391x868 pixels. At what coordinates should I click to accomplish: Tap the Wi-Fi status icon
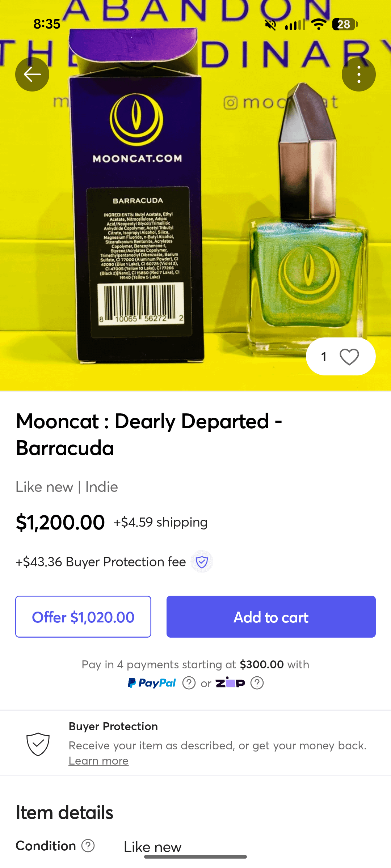[319, 24]
